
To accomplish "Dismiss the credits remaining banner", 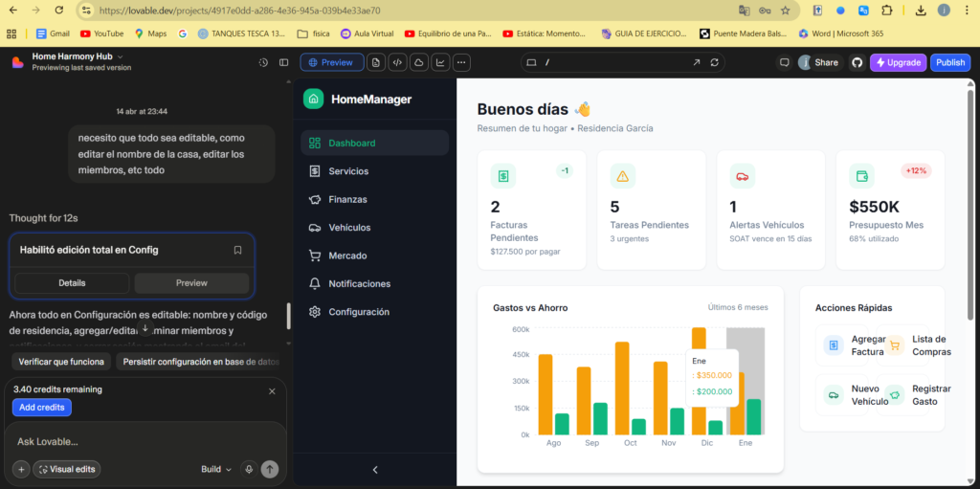I will 272,391.
